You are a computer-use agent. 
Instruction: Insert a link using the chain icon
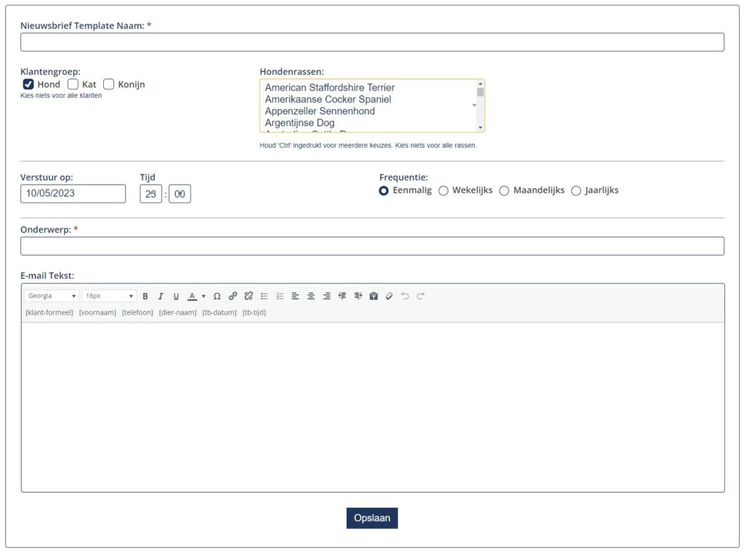[232, 296]
